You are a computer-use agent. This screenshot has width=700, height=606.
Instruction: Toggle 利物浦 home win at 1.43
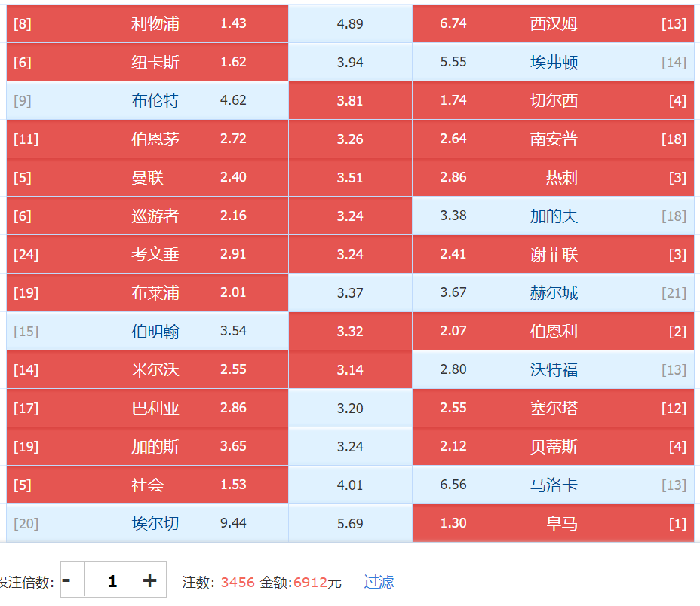147,23
